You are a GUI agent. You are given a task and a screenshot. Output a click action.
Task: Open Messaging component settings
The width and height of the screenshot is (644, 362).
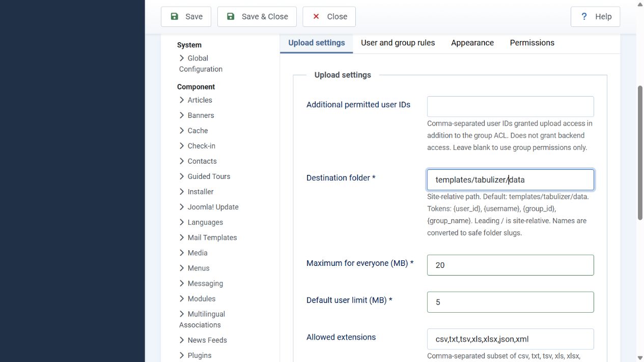201,283
